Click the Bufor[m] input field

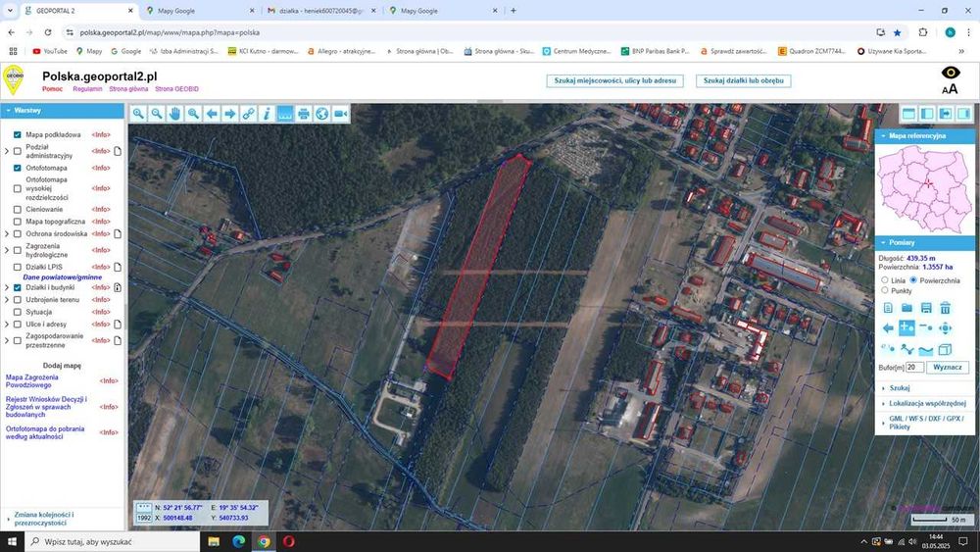pos(914,368)
